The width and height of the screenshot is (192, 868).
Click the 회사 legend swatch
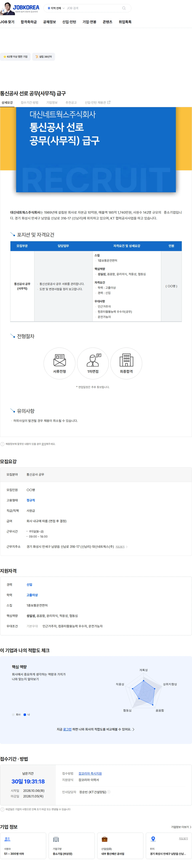click(13, 714)
